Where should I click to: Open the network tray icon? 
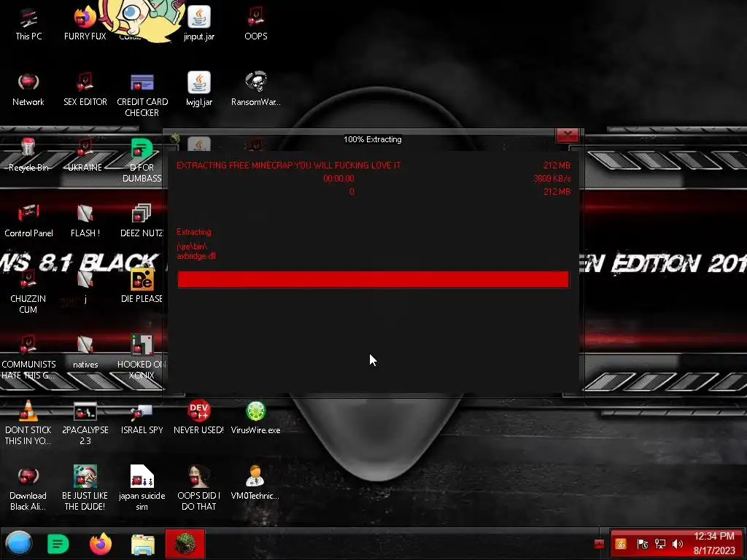(x=659, y=544)
